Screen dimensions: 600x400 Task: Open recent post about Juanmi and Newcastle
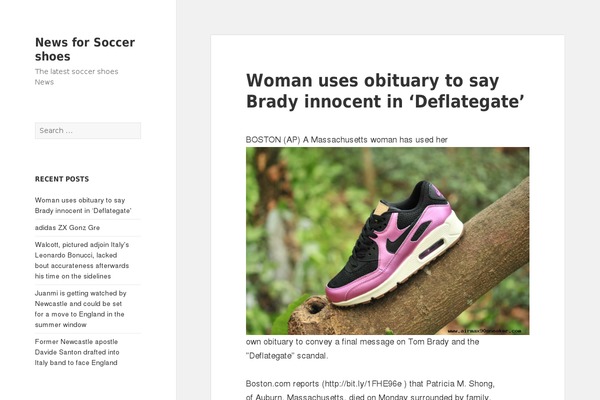click(x=80, y=309)
